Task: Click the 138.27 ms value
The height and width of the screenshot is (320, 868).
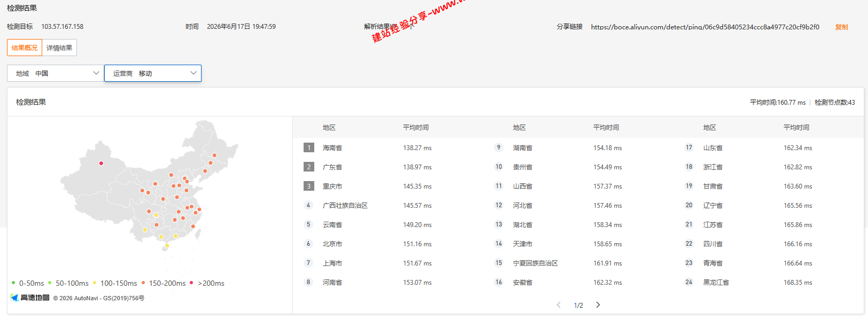Action: click(x=417, y=148)
